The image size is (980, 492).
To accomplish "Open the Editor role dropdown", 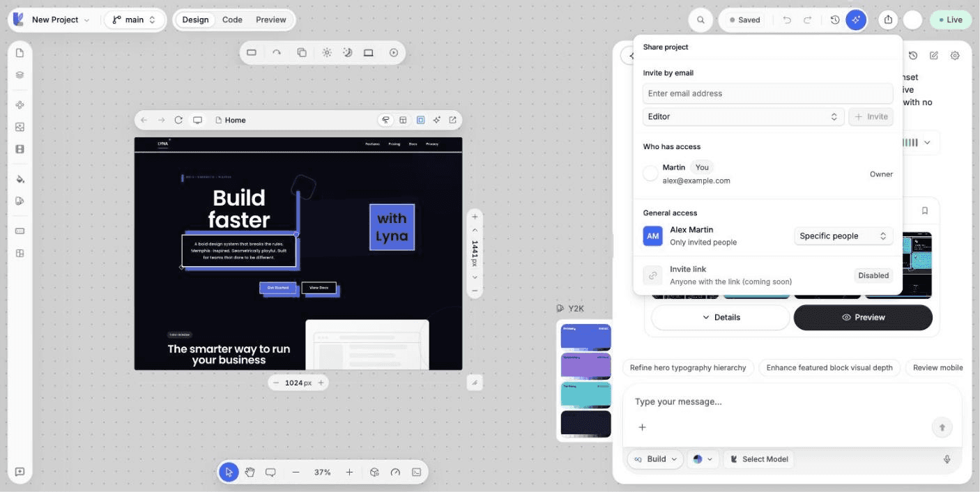I will pyautogui.click(x=743, y=116).
